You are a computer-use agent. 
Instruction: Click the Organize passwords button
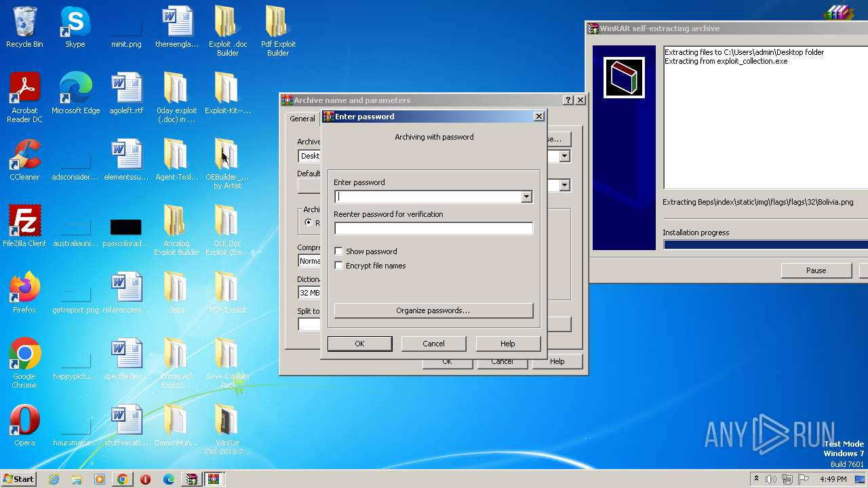pyautogui.click(x=433, y=310)
